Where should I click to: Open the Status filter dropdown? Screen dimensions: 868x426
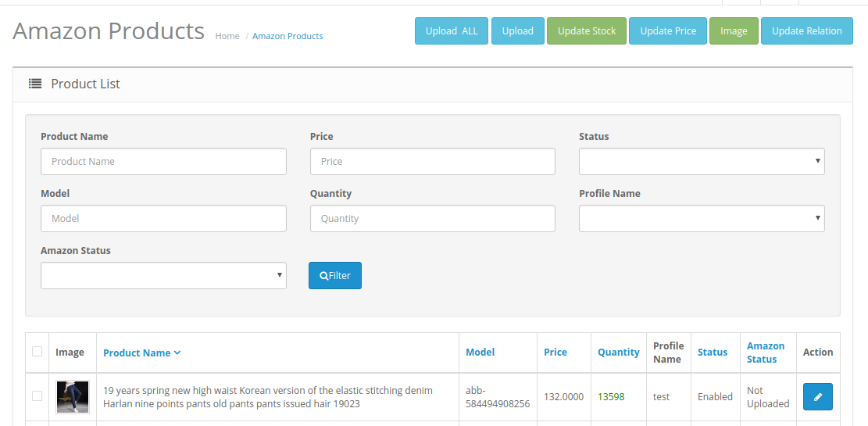pos(701,162)
